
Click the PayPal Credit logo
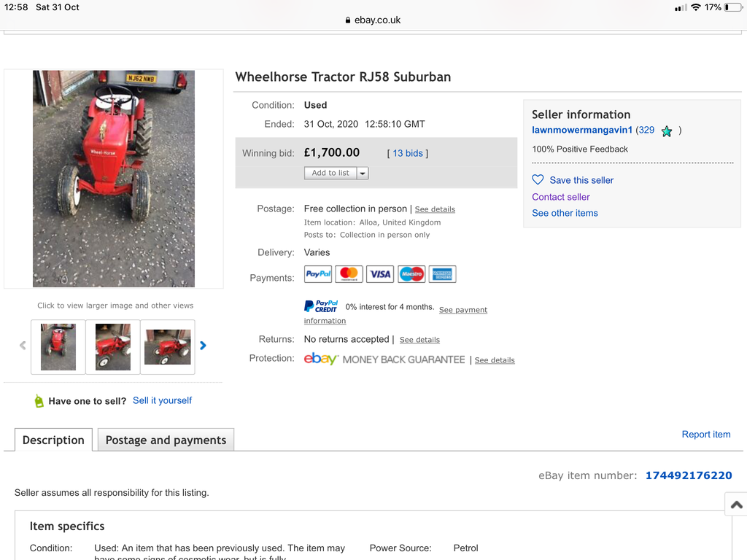pos(321,306)
